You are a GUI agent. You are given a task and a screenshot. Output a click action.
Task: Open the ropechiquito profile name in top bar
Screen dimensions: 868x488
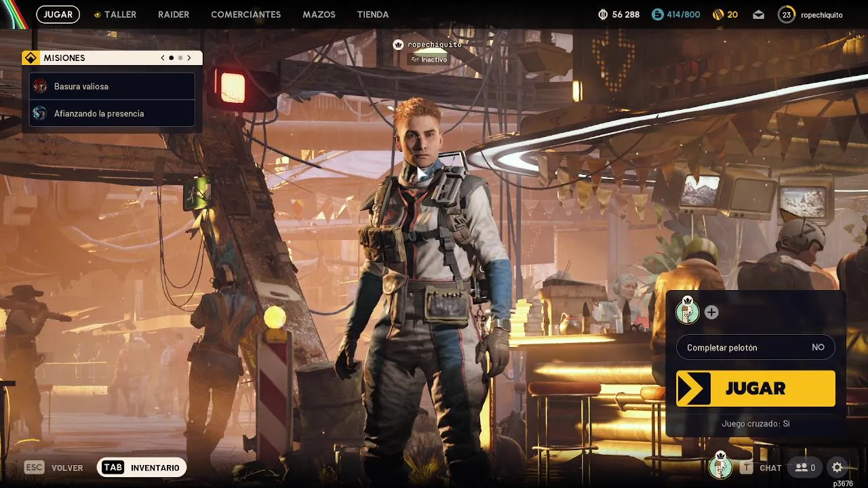click(x=822, y=14)
